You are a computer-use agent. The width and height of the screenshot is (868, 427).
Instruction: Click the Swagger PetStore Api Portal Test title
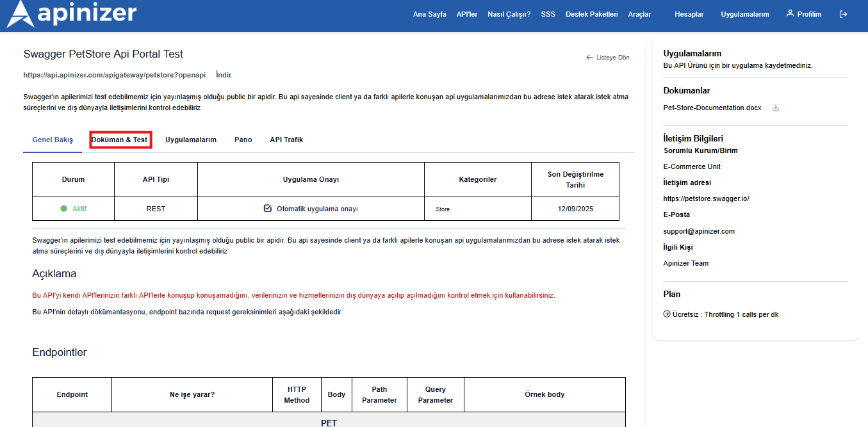(103, 54)
